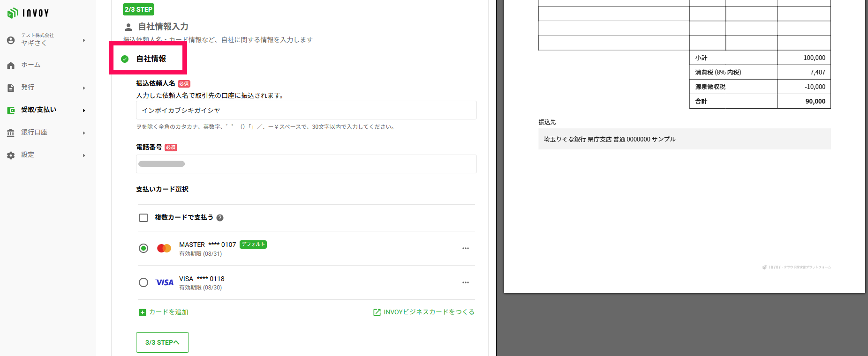Click the 電話番号 input field

click(x=306, y=164)
